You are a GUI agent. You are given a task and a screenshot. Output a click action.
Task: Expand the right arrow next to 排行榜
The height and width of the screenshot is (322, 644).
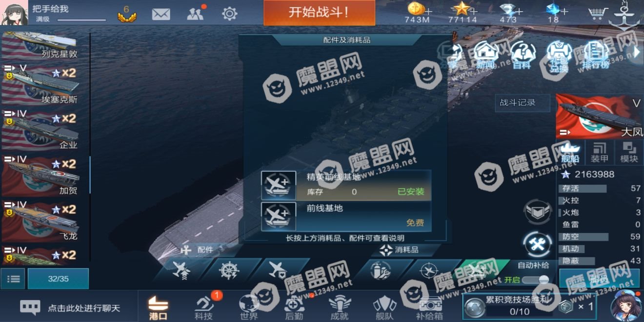click(636, 52)
